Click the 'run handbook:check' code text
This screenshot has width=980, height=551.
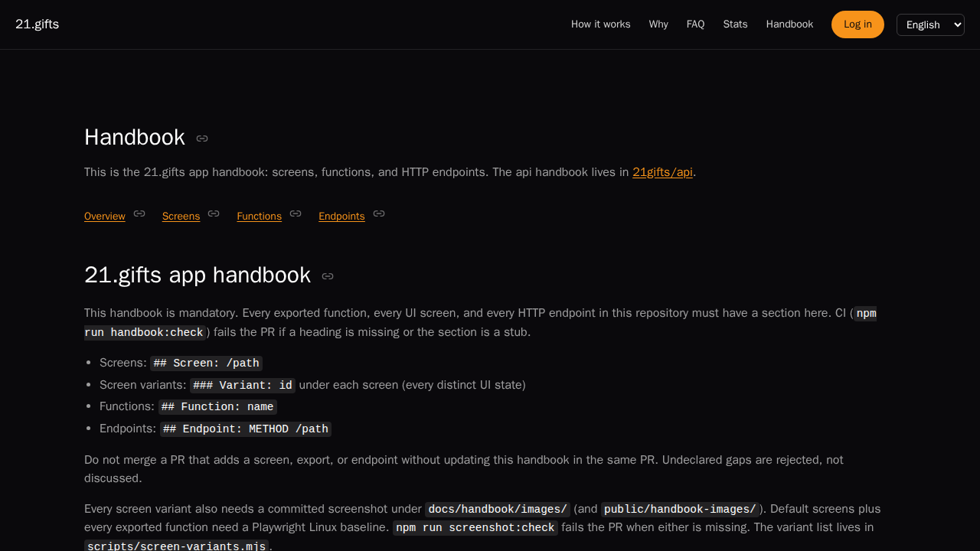(x=145, y=332)
